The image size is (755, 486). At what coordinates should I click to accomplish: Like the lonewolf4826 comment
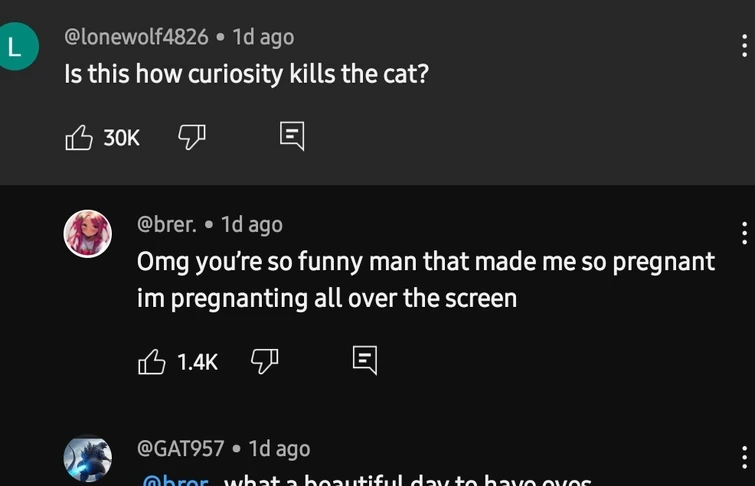coord(79,137)
